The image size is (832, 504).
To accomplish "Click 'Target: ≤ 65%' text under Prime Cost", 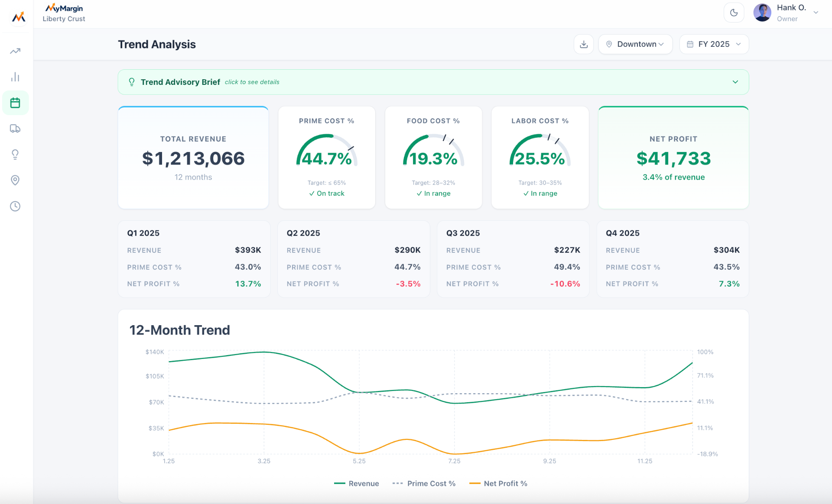I will 327,183.
